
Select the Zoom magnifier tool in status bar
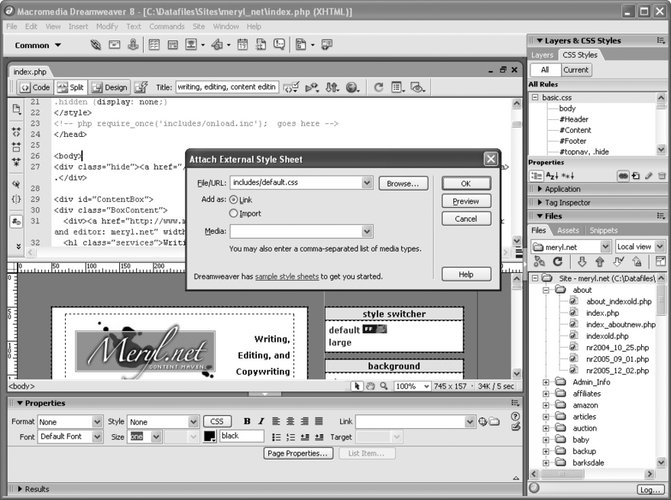(x=383, y=386)
